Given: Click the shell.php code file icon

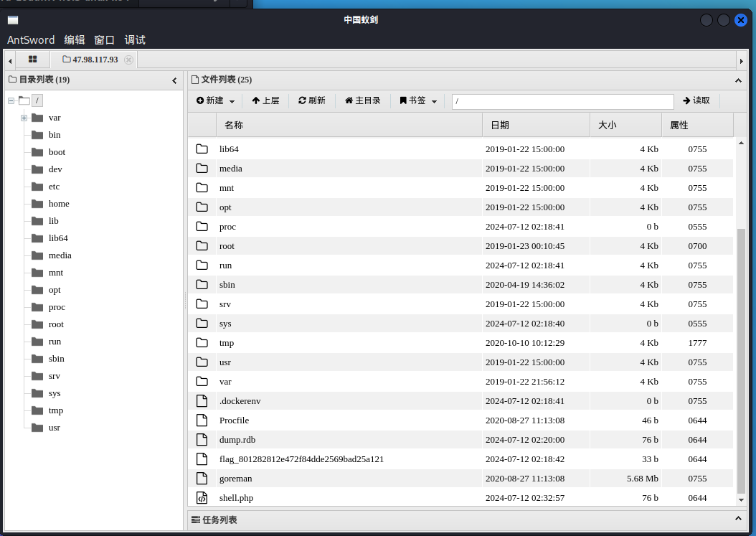Looking at the screenshot, I should pos(202,498).
